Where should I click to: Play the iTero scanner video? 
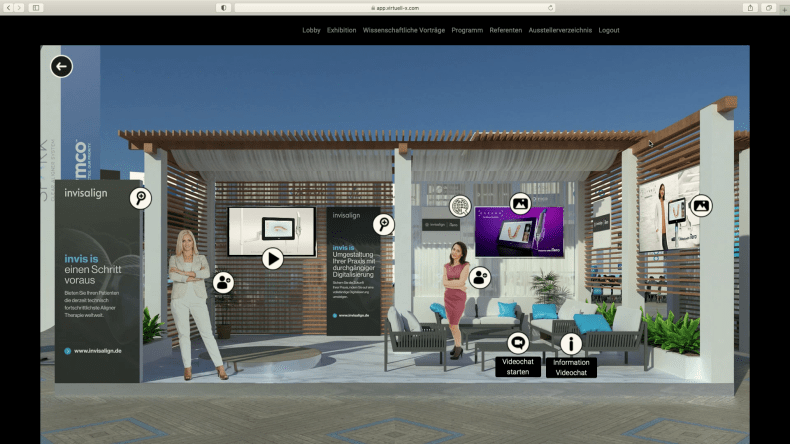pos(273,259)
